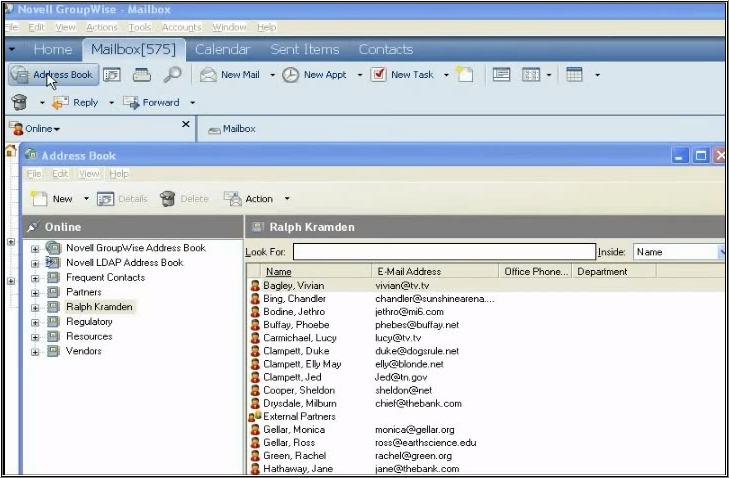Open the Inside Name combo box

pos(679,252)
